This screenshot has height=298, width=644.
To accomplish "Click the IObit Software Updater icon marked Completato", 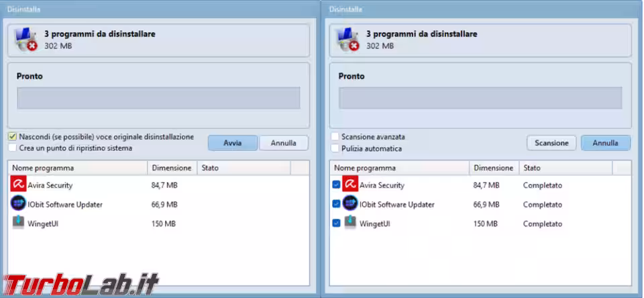I will [x=350, y=204].
